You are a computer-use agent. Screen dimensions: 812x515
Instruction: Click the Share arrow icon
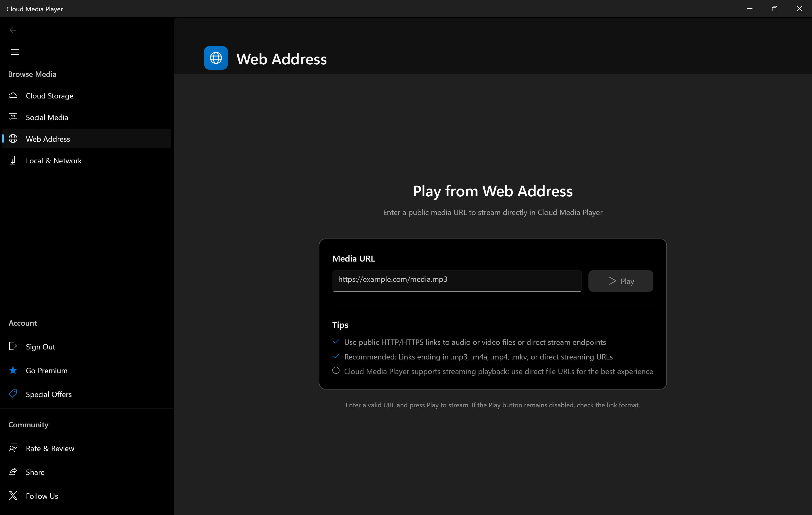tap(13, 471)
